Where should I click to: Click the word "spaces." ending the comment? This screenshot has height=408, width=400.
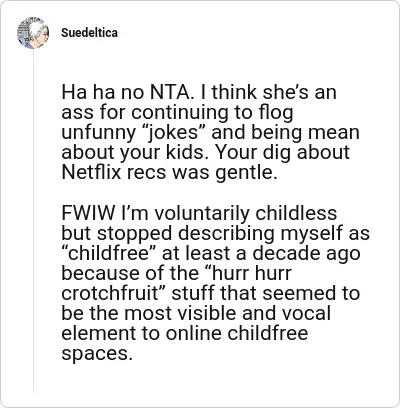click(95, 354)
